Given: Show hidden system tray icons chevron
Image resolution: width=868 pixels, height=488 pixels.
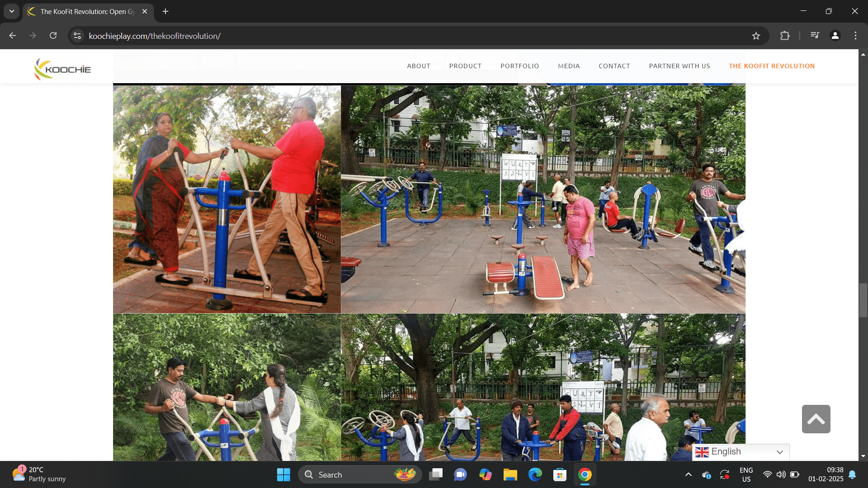Looking at the screenshot, I should (x=688, y=474).
